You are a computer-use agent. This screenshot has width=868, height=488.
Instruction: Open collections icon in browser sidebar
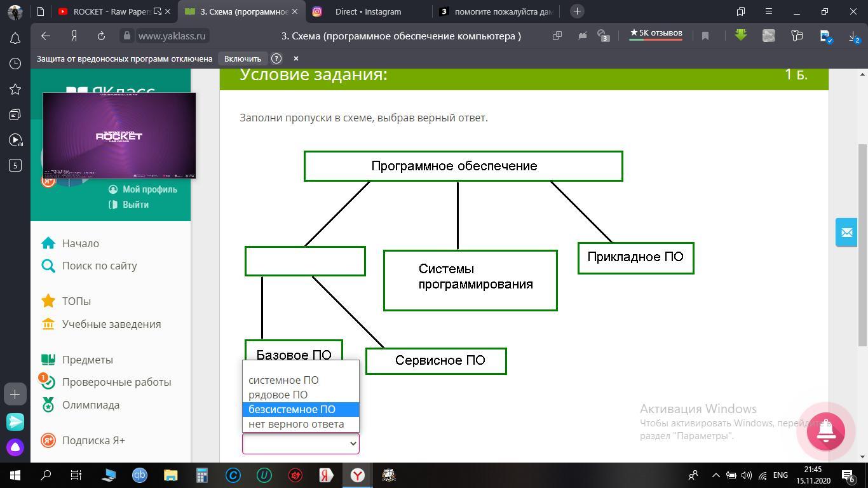15,114
